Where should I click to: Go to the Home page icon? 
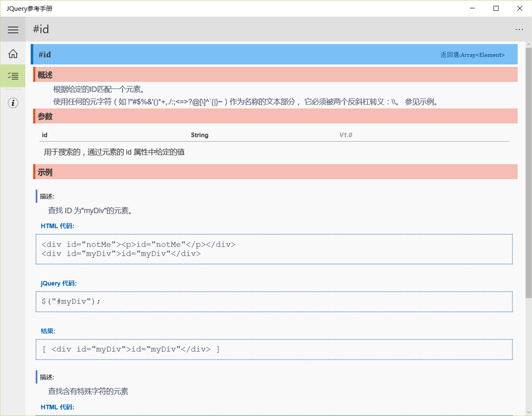[x=13, y=53]
